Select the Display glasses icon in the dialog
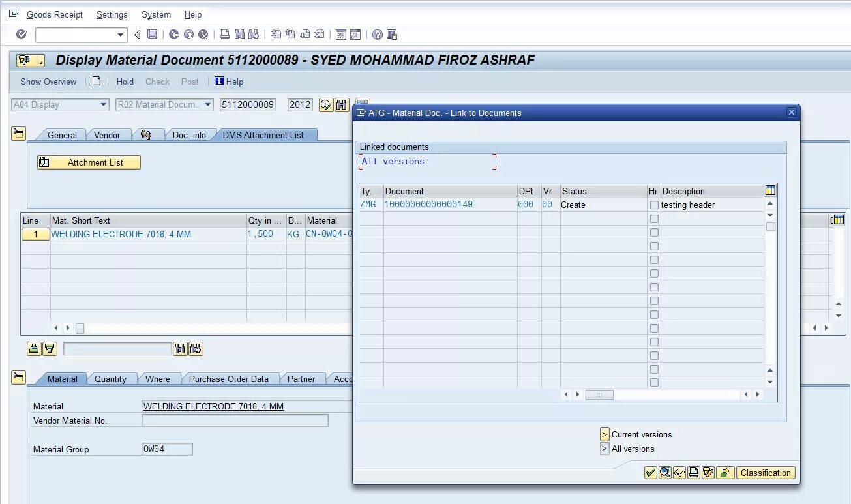Image resolution: width=851 pixels, height=504 pixels. (679, 472)
